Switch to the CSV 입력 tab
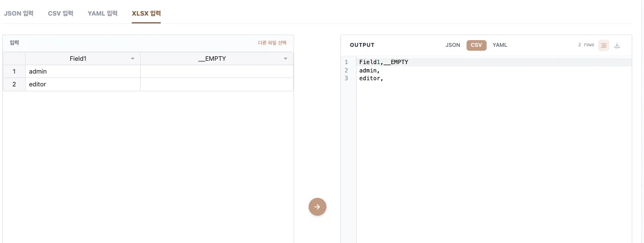Viewport: 644px width, 243px height. point(60,13)
